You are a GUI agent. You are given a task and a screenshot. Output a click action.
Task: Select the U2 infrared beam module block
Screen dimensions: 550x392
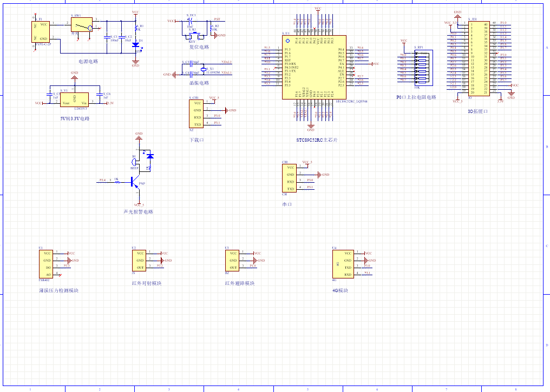(x=140, y=260)
